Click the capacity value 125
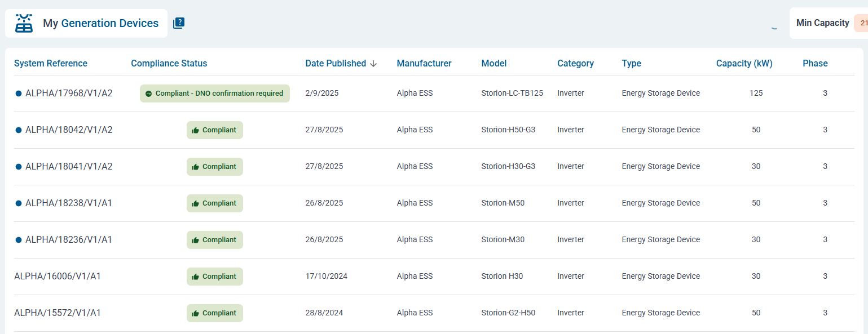The height and width of the screenshot is (334, 868). tap(756, 93)
